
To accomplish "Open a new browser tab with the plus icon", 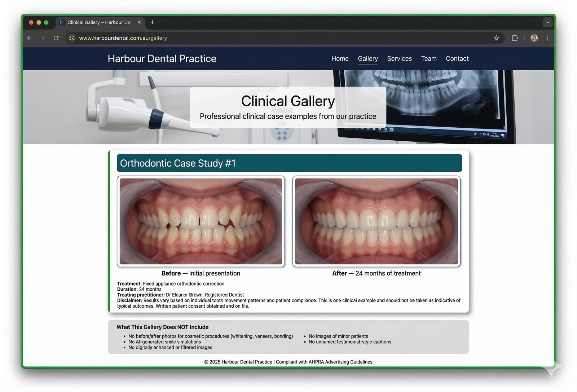I will (x=152, y=22).
